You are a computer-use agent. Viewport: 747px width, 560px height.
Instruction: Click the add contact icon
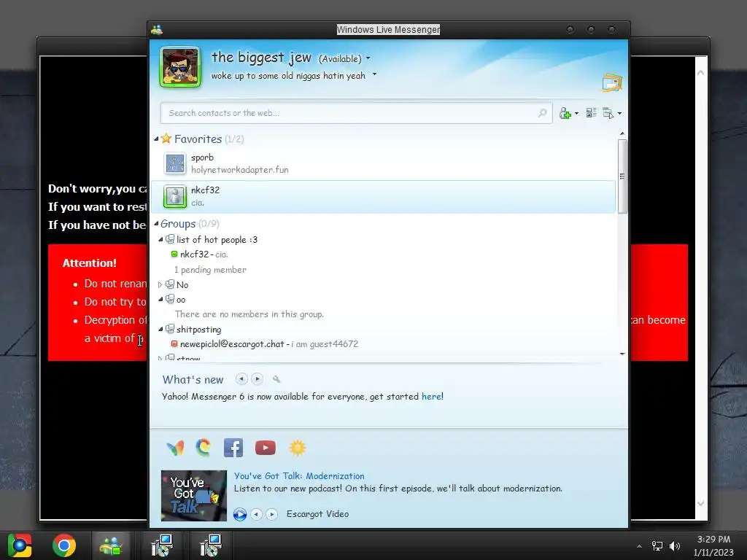(565, 113)
